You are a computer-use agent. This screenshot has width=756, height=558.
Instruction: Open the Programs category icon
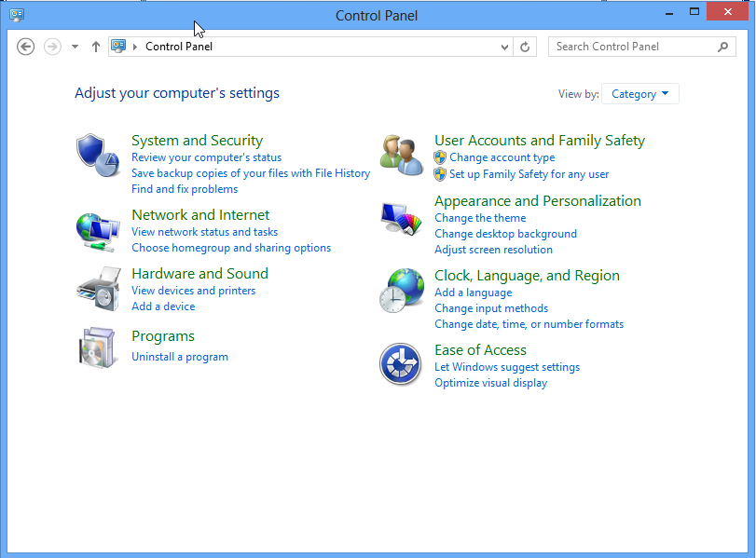97,348
